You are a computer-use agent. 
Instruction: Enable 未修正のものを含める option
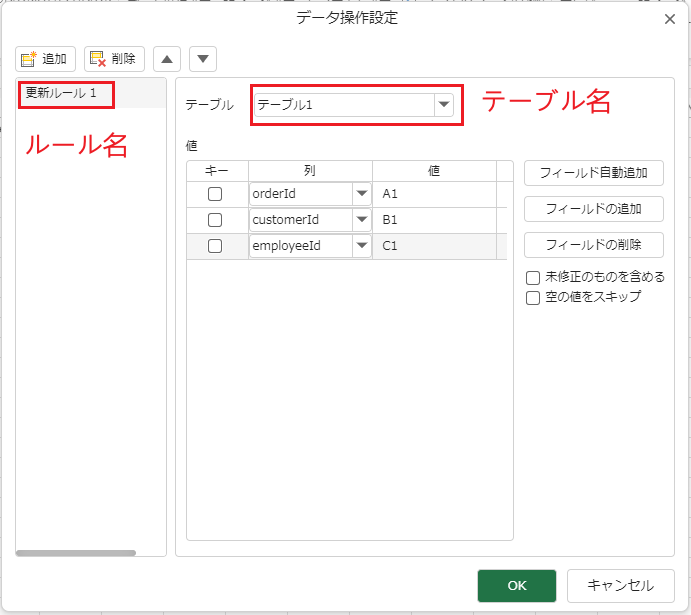point(533,278)
